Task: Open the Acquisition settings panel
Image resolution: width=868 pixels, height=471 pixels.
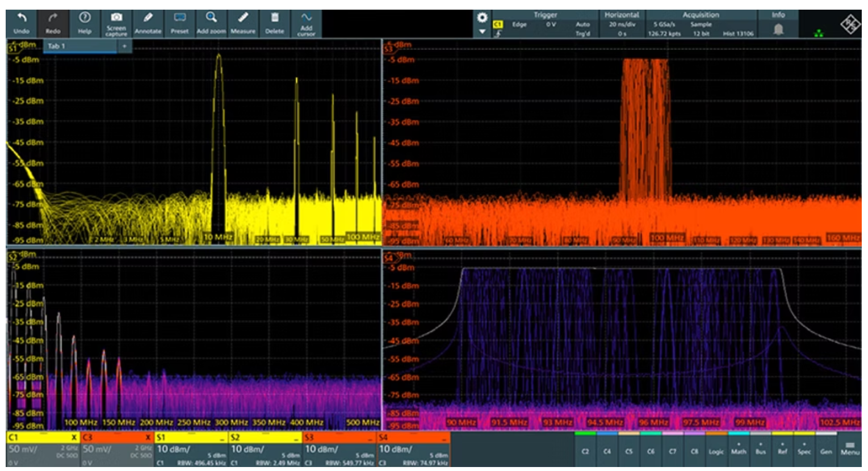Action: click(x=701, y=24)
